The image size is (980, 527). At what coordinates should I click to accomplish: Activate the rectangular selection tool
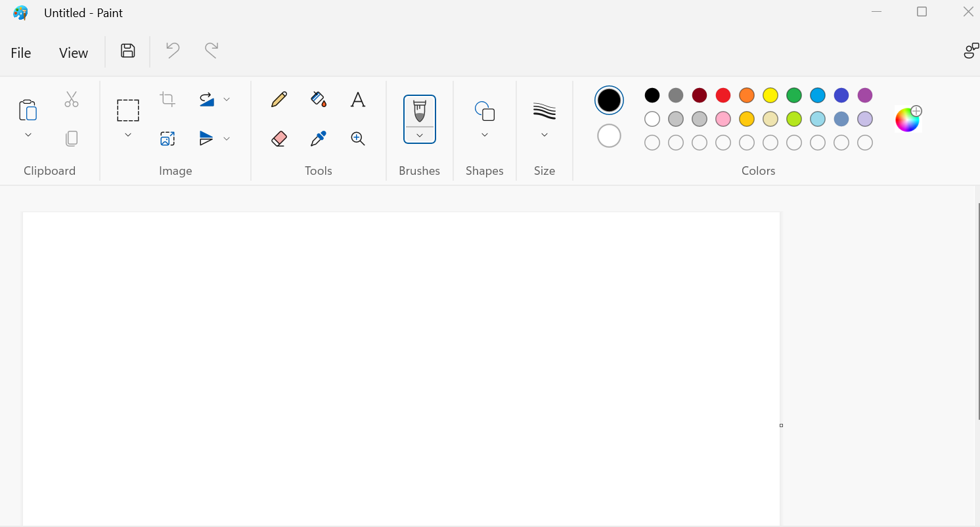(x=128, y=110)
